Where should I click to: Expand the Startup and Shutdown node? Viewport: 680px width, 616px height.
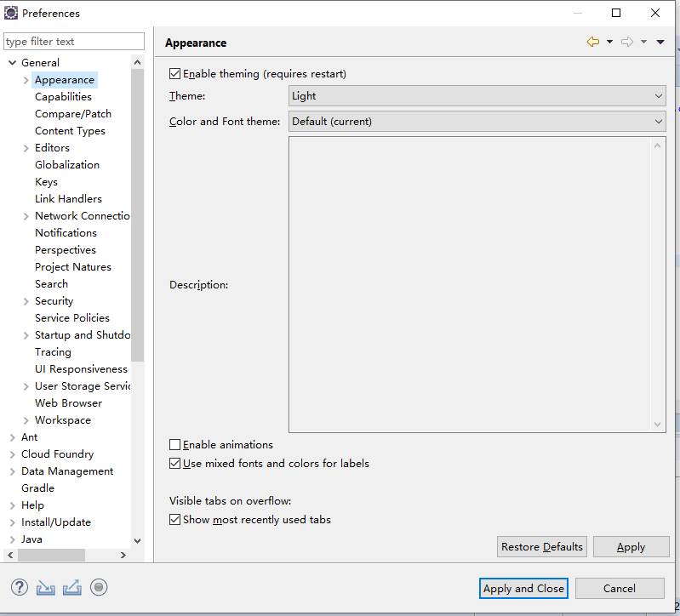[26, 335]
